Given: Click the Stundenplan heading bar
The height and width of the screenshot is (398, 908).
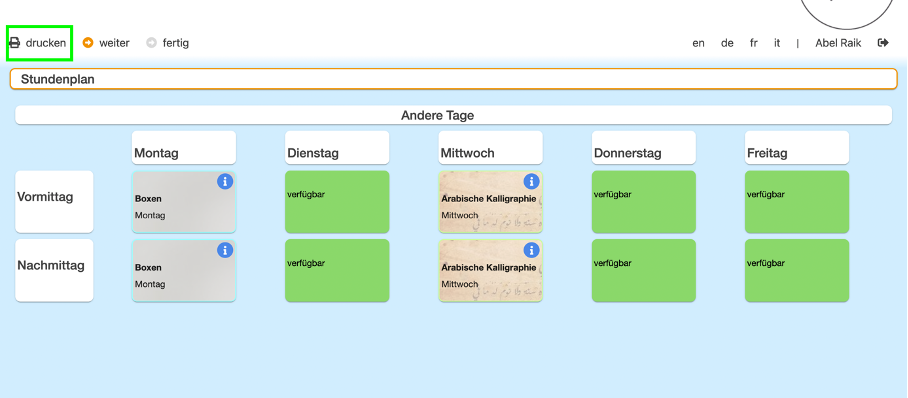Looking at the screenshot, I should (x=453, y=79).
